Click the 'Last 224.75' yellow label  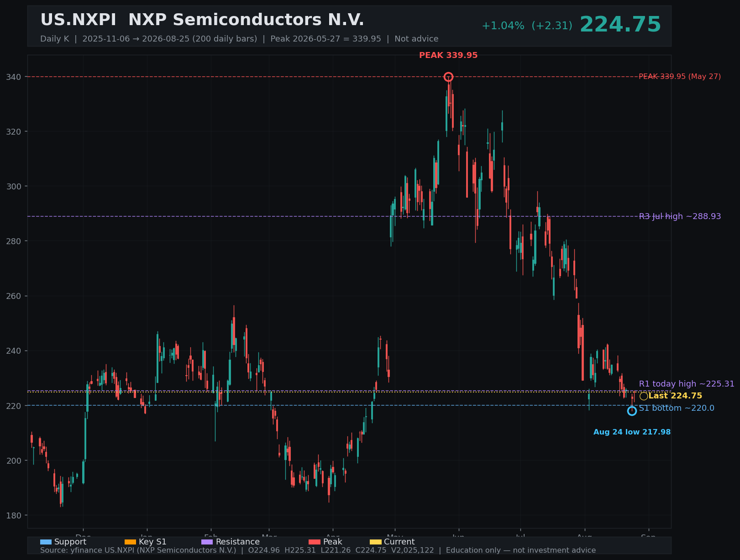675,396
